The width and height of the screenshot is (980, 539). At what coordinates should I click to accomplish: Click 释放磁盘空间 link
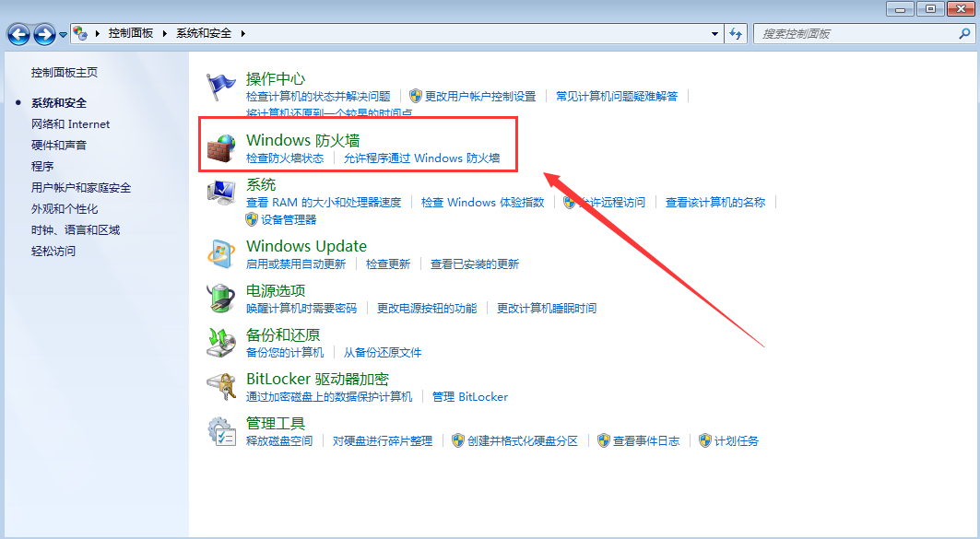(279, 441)
